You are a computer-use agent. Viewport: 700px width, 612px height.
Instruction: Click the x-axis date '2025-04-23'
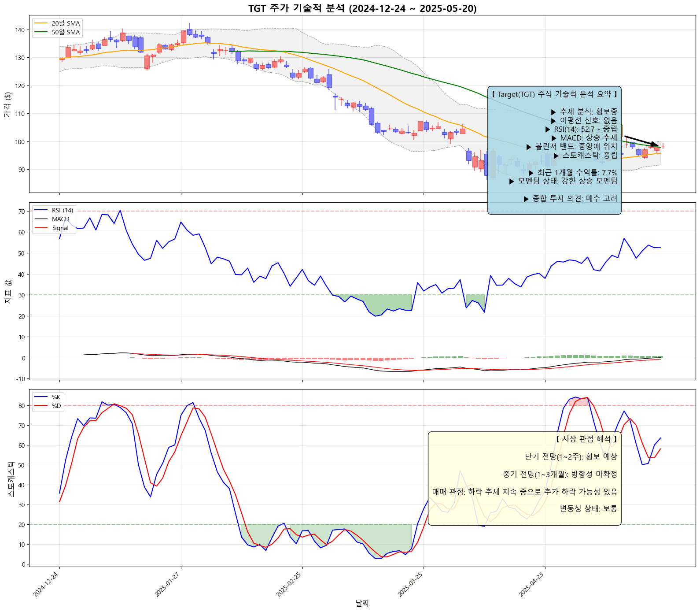pyautogui.click(x=532, y=584)
